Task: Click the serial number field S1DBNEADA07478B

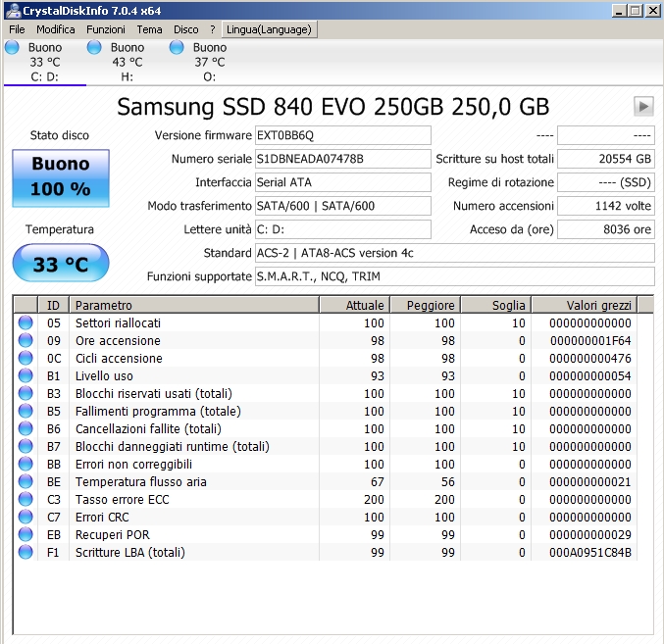Action: pyautogui.click(x=343, y=159)
